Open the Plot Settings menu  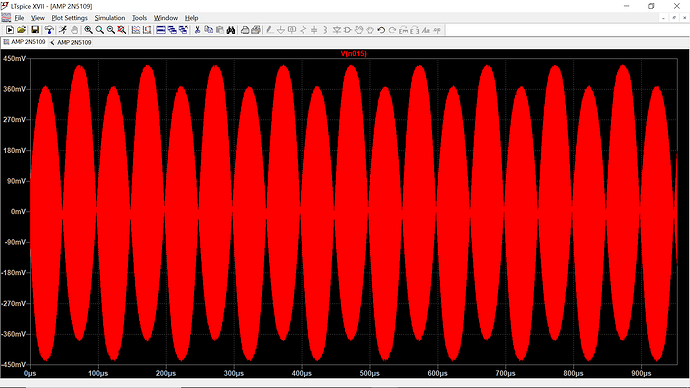tap(70, 18)
